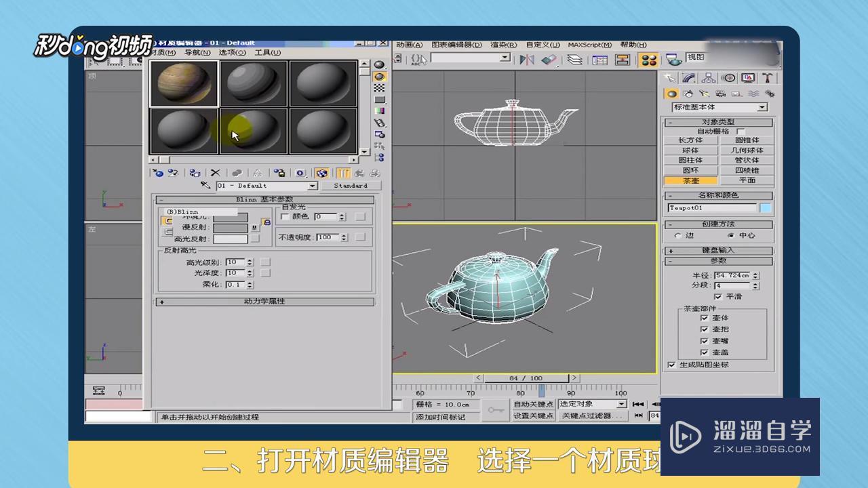Screen dimensions: 868x488
Task: Switch to the Utilities hammer tab
Action: pos(768,78)
